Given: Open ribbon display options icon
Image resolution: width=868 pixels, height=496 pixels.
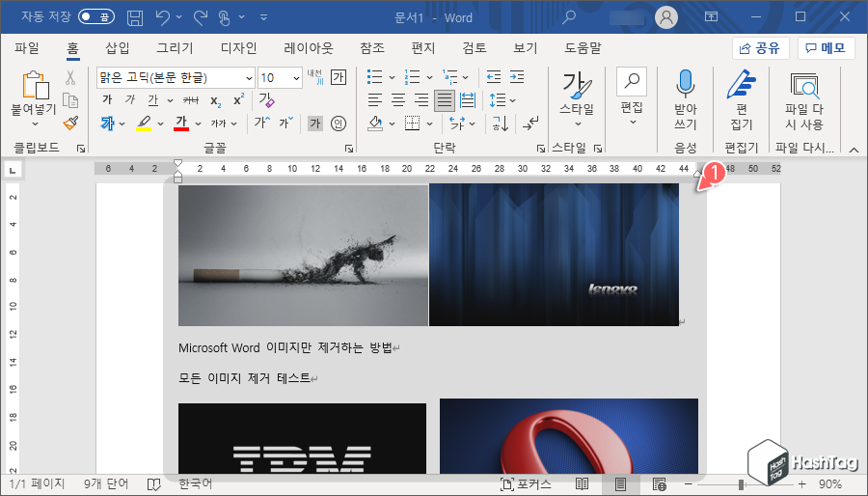Looking at the screenshot, I should click(712, 17).
